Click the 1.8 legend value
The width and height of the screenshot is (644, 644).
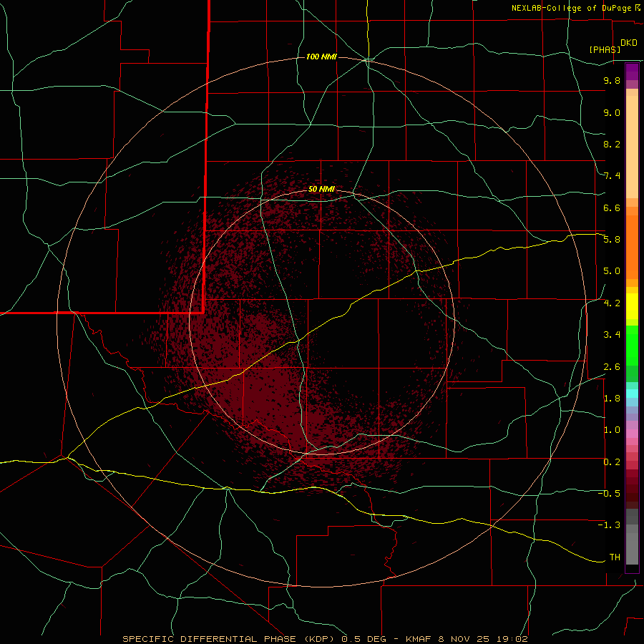click(612, 399)
